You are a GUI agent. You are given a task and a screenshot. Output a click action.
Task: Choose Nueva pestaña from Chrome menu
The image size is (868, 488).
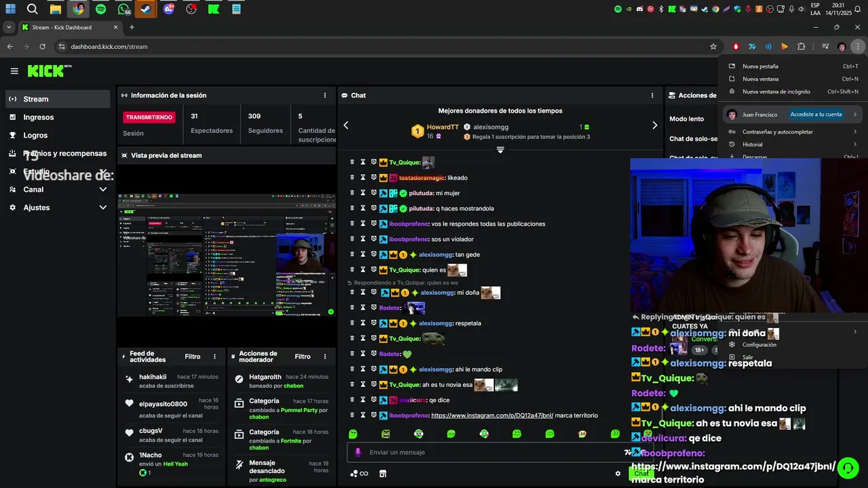pyautogui.click(x=792, y=66)
